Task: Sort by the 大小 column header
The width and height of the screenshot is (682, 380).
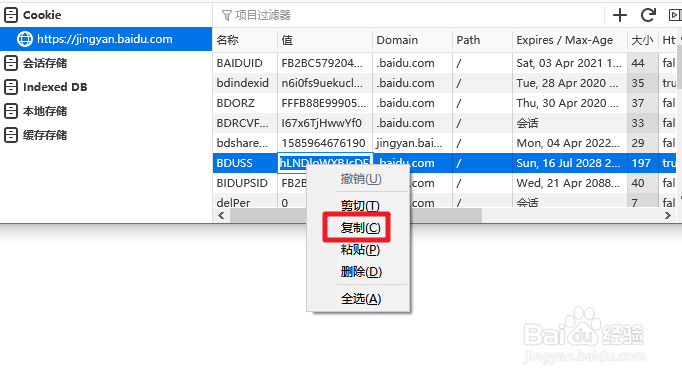Action: [x=643, y=40]
